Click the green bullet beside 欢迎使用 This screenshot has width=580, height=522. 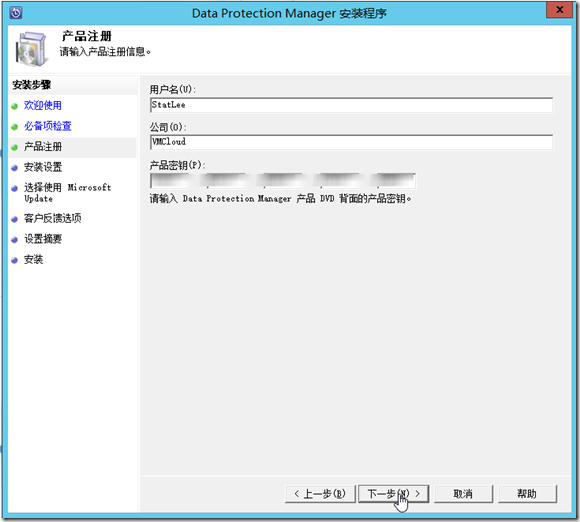coord(14,107)
